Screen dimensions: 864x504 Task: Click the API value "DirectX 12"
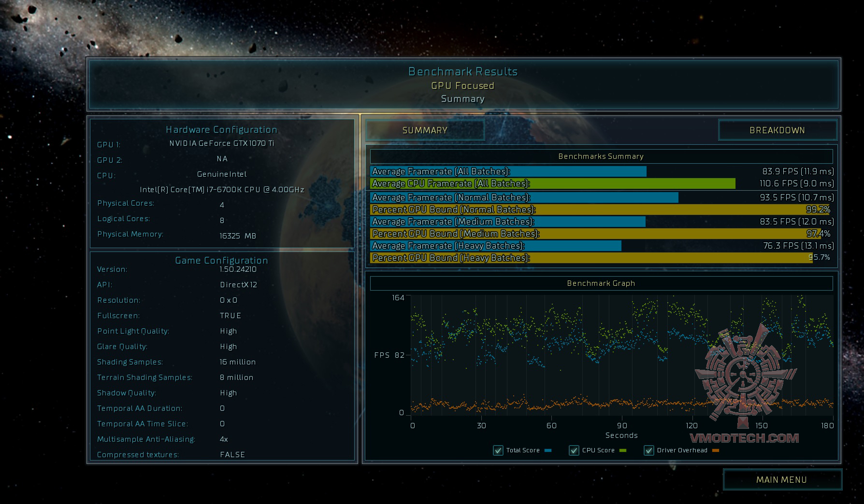239,285
